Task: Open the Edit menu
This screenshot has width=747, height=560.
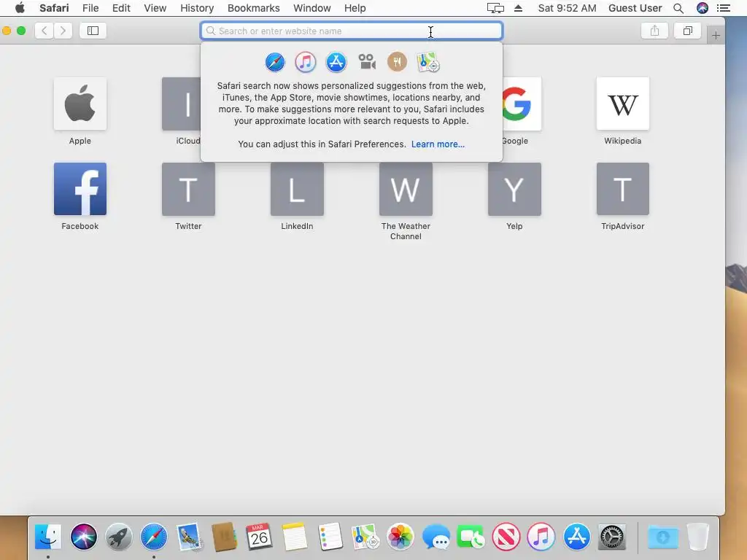Action: point(122,8)
